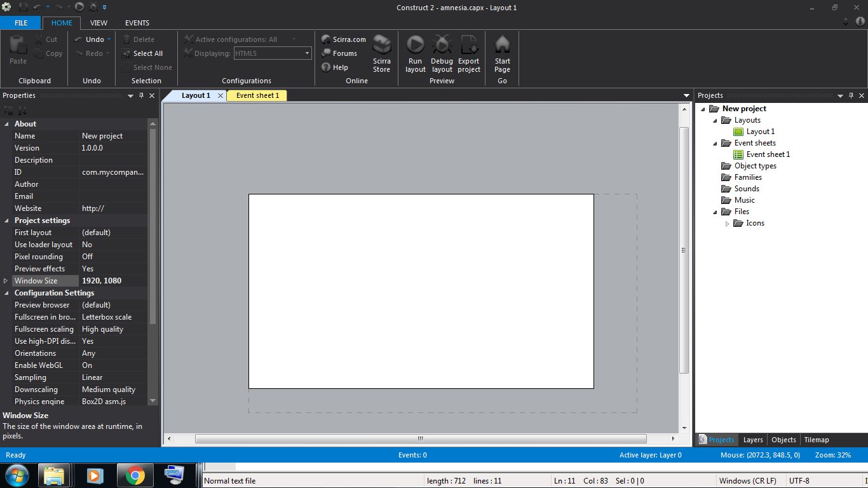Click the Copy icon in Clipboard
This screenshot has height=488, width=868.
[x=39, y=53]
